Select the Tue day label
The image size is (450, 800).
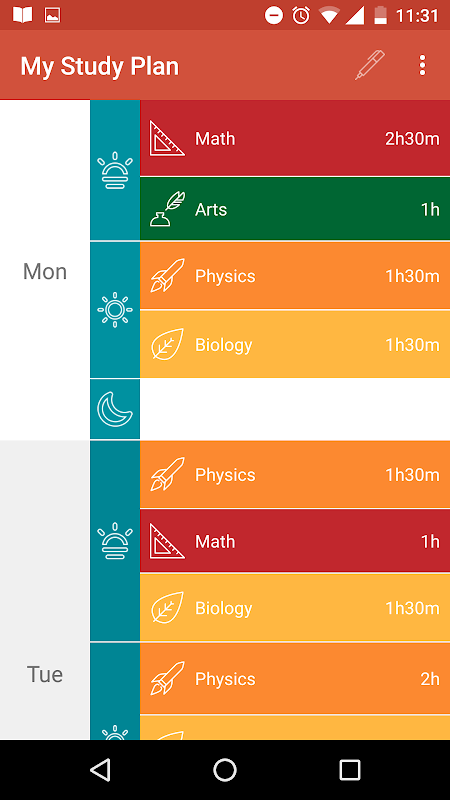pos(45,674)
